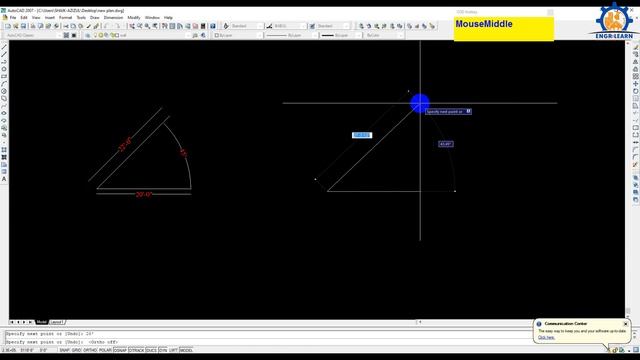Click the Help question mark icon
The width and height of the screenshot is (640, 360).
(x=213, y=26)
